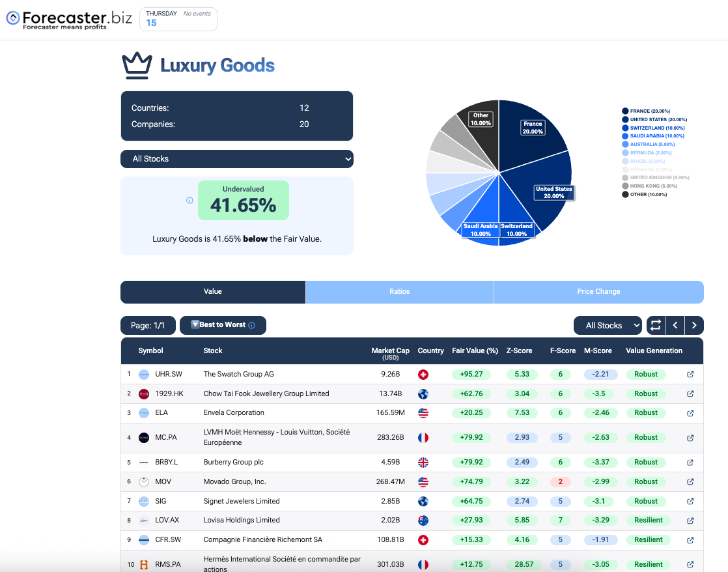The height and width of the screenshot is (572, 728).
Task: Switch to the Price Change tab
Action: click(598, 292)
